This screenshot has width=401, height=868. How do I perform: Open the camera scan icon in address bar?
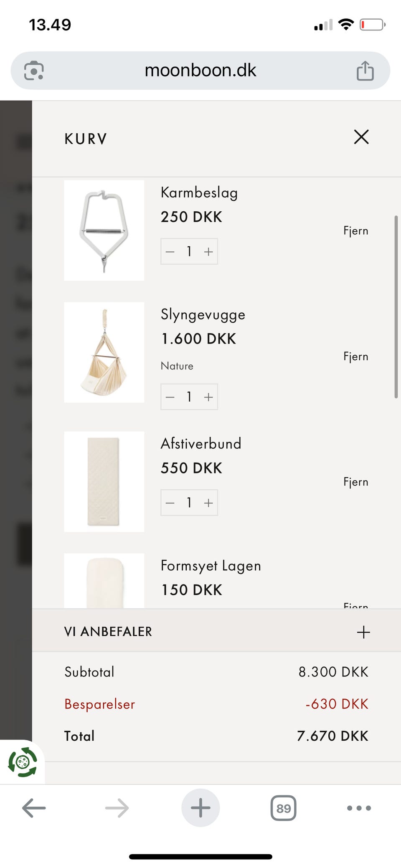tap(34, 71)
